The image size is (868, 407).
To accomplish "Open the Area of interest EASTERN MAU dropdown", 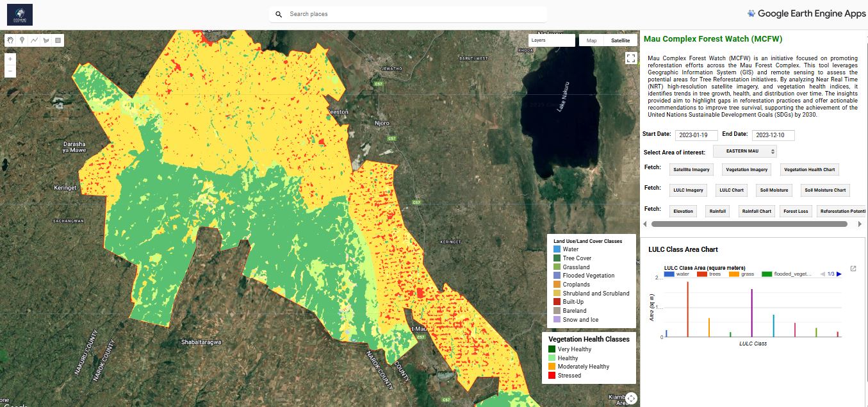I will tap(744, 151).
